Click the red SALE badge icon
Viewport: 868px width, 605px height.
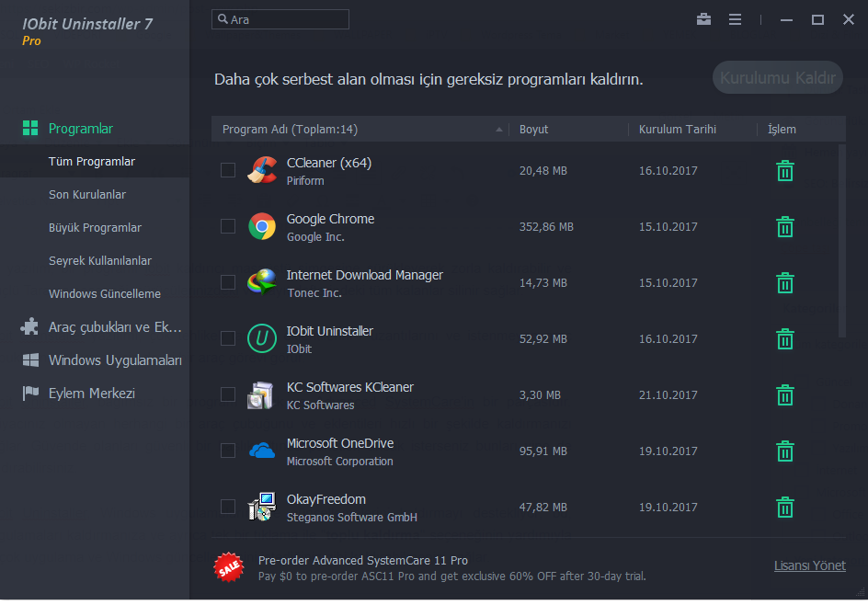click(x=229, y=567)
